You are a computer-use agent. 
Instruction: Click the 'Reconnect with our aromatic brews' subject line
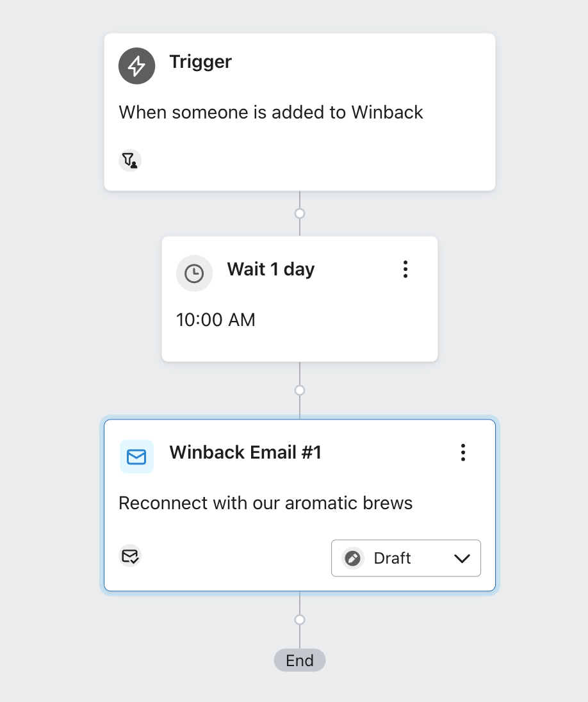click(x=265, y=503)
